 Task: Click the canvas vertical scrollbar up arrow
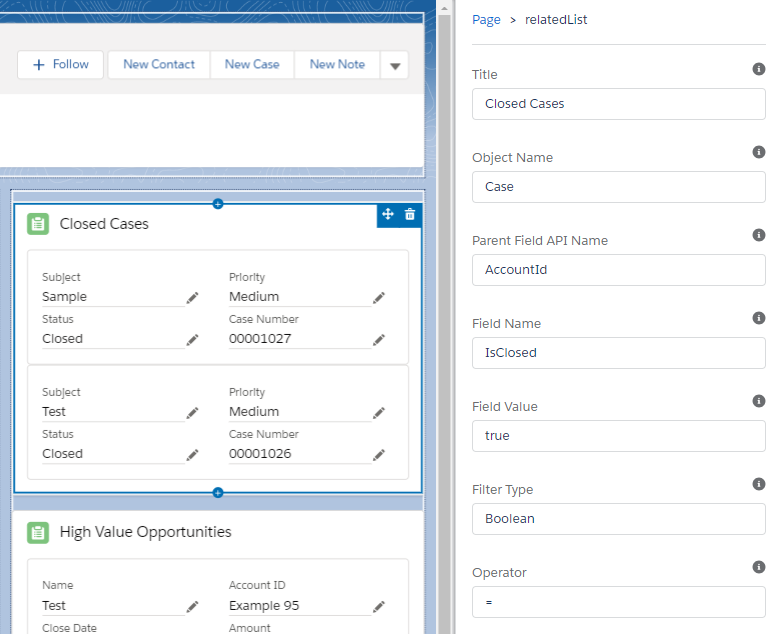pos(444,8)
